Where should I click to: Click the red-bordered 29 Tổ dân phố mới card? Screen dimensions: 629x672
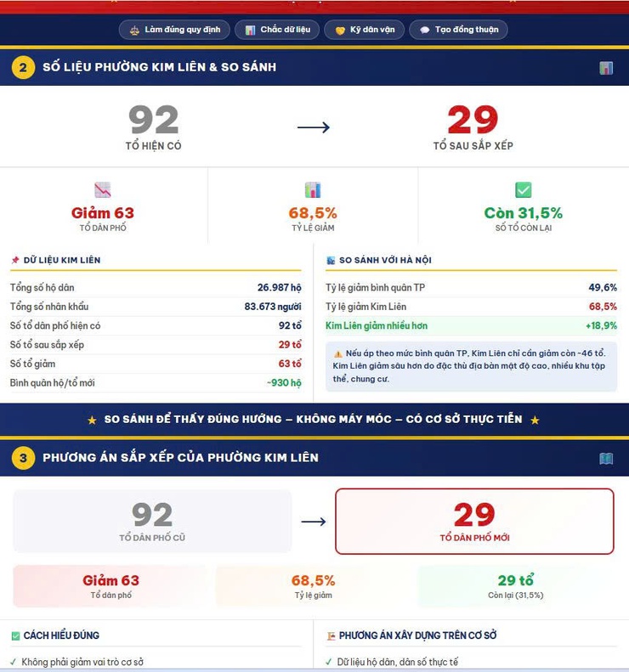click(474, 521)
